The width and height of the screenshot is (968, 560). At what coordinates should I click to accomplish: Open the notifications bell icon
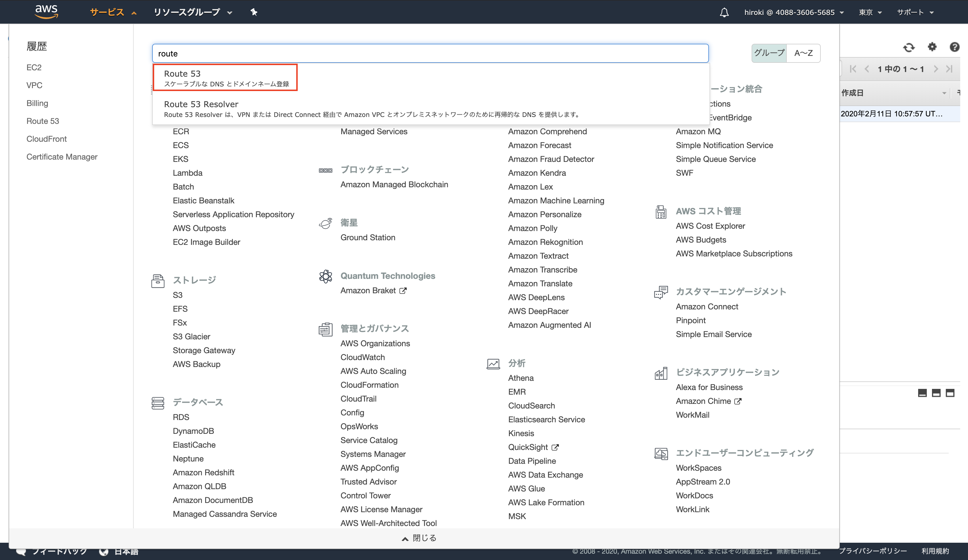pyautogui.click(x=724, y=12)
